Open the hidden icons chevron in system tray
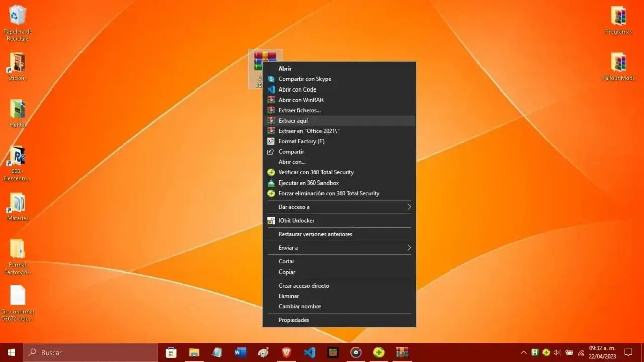The width and height of the screenshot is (644, 362). [x=524, y=352]
